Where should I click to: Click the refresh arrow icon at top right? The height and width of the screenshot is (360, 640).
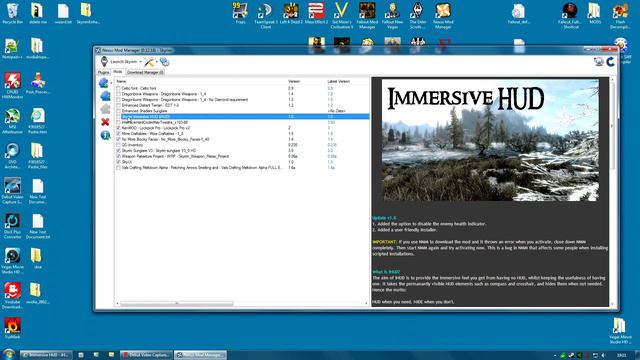pyautogui.click(x=610, y=62)
